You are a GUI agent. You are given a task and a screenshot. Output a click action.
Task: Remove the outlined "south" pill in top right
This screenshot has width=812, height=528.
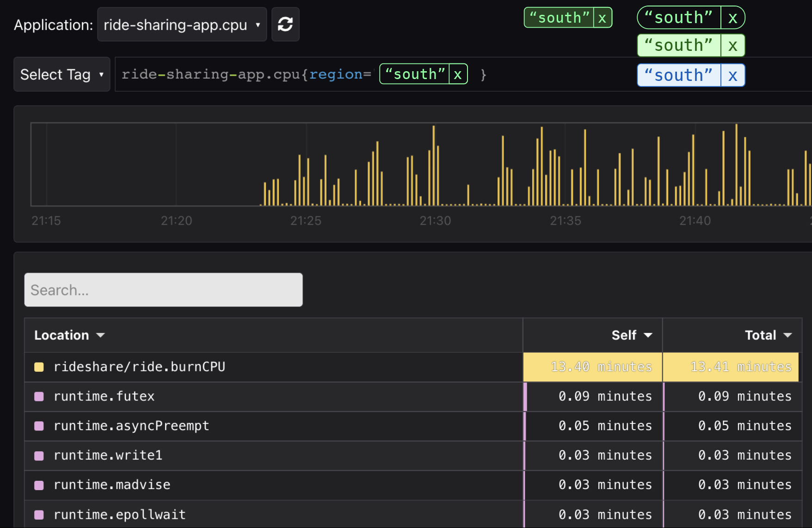tap(733, 17)
